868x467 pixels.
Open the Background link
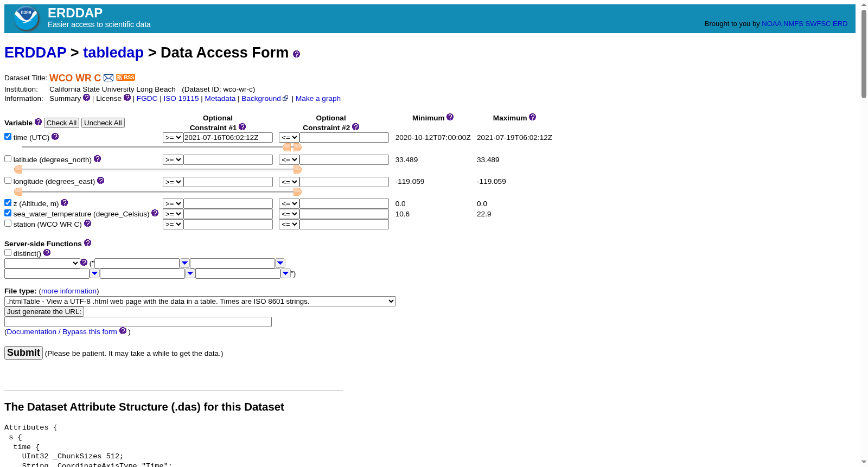click(x=261, y=99)
